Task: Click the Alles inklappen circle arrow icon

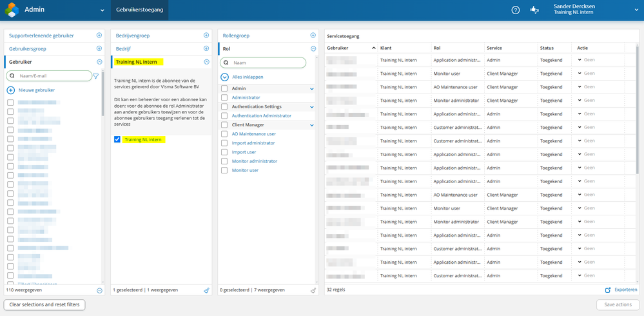Action: [x=224, y=77]
